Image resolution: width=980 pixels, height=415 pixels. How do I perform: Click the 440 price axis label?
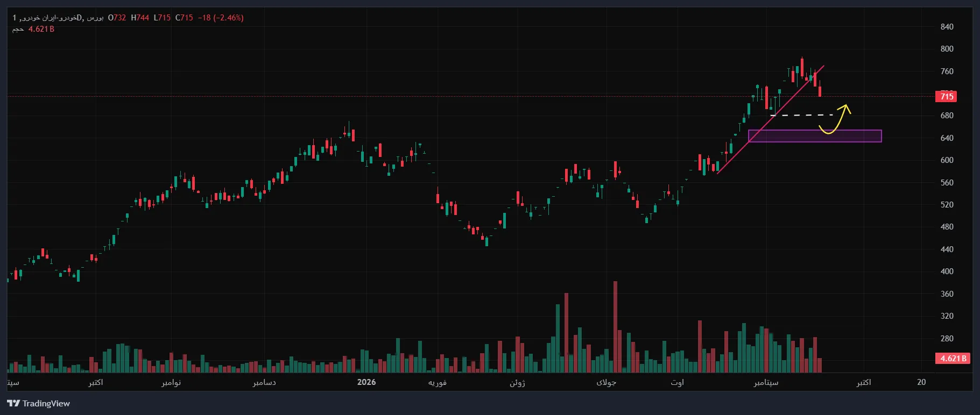point(947,249)
